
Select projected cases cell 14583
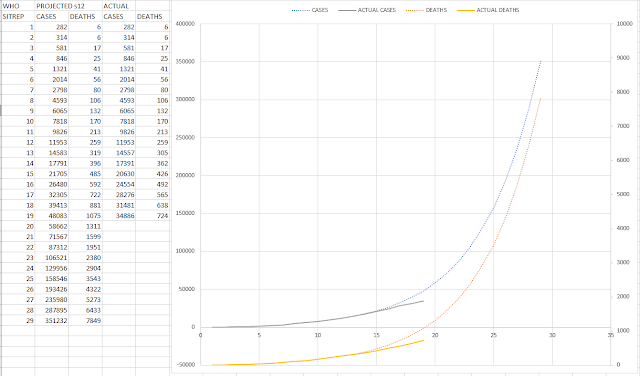[x=52, y=153]
